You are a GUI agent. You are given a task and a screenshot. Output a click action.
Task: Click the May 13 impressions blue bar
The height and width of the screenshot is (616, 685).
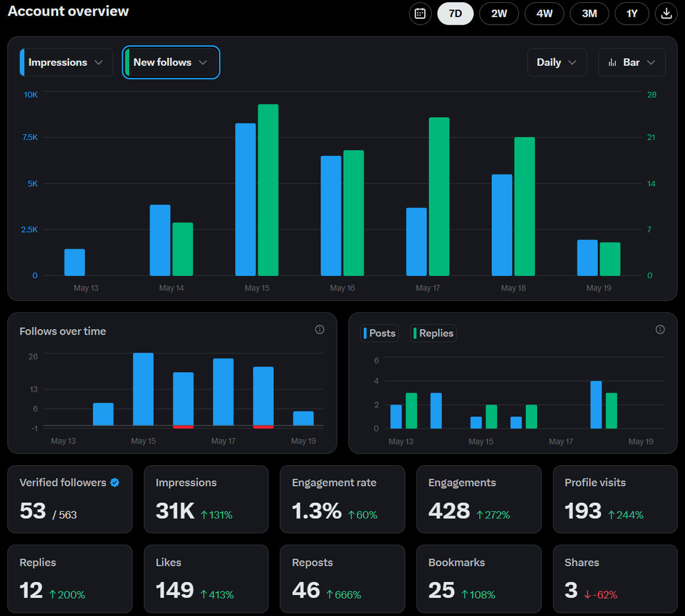(75, 262)
